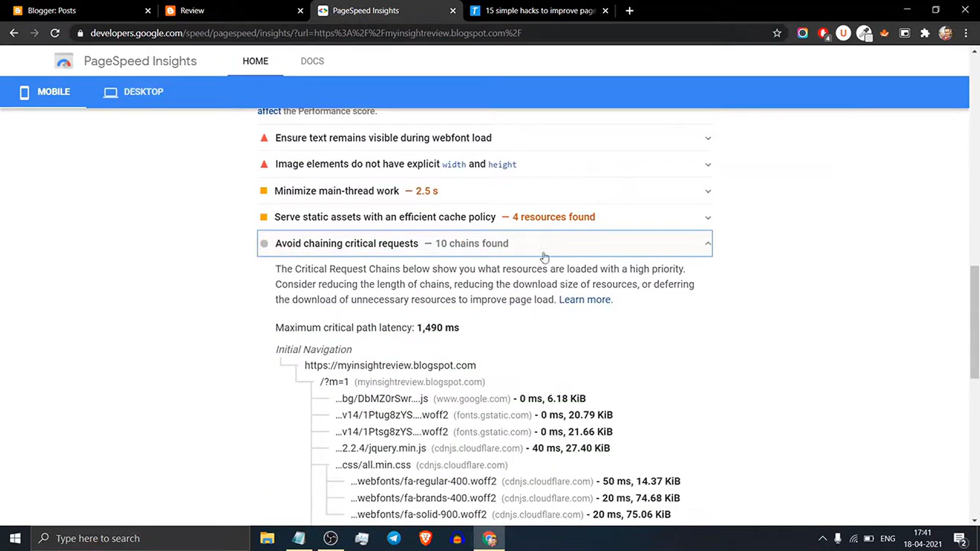Click the Learn more link
The height and width of the screenshot is (551, 980).
click(585, 300)
